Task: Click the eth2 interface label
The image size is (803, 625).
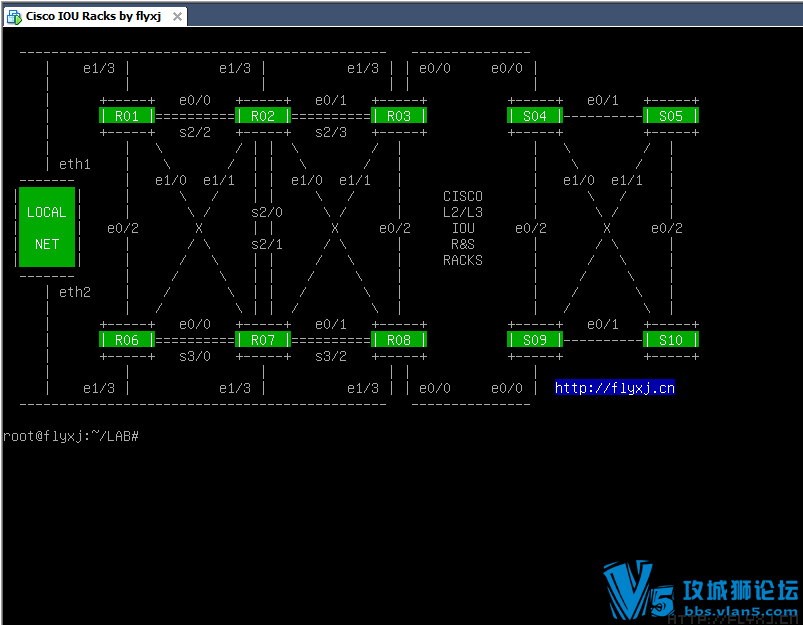Action: 75,292
